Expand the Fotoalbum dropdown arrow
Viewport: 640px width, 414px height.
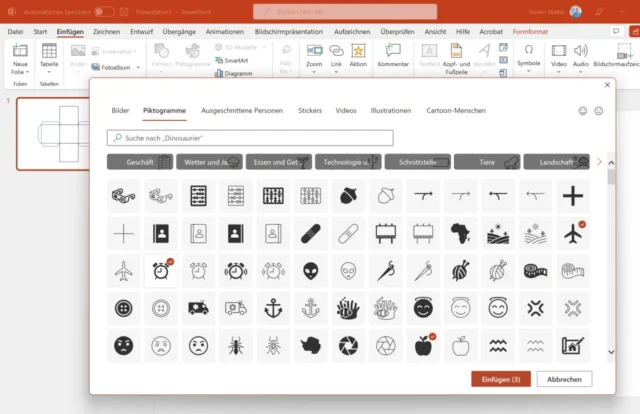[138, 67]
